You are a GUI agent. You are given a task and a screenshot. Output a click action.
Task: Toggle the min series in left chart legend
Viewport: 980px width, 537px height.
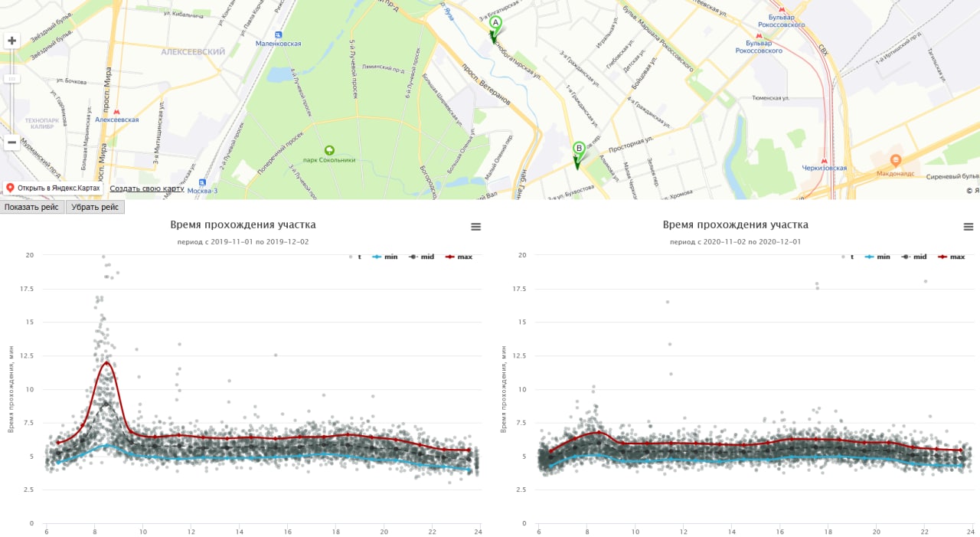387,257
